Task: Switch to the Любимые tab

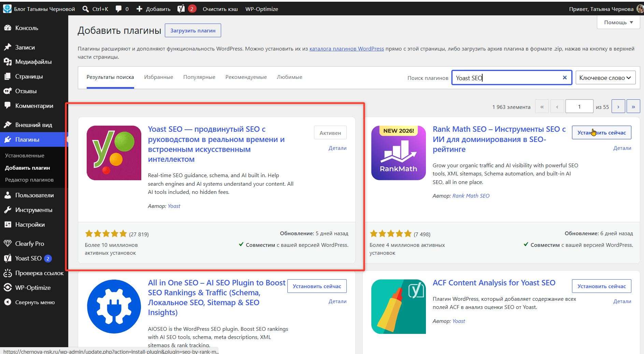Action: (x=289, y=77)
